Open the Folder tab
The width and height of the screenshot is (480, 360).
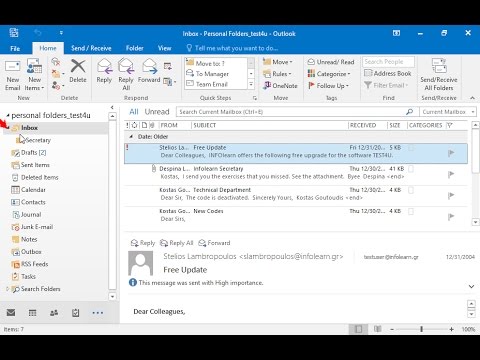pyautogui.click(x=135, y=48)
